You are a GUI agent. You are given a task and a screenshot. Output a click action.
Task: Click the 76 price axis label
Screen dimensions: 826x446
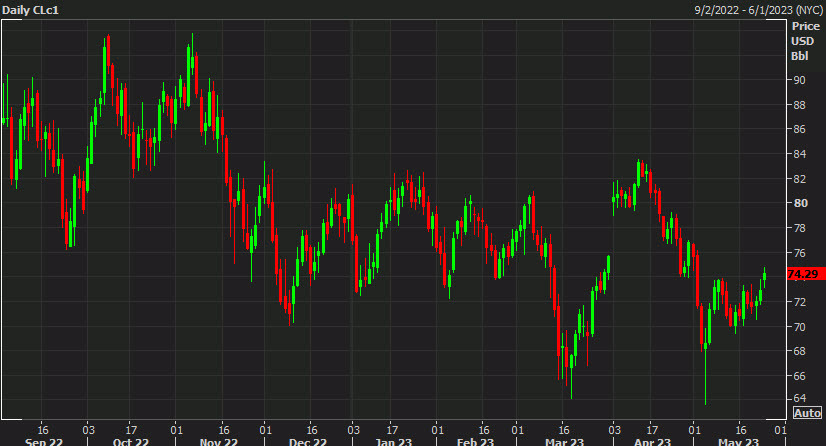[799, 253]
